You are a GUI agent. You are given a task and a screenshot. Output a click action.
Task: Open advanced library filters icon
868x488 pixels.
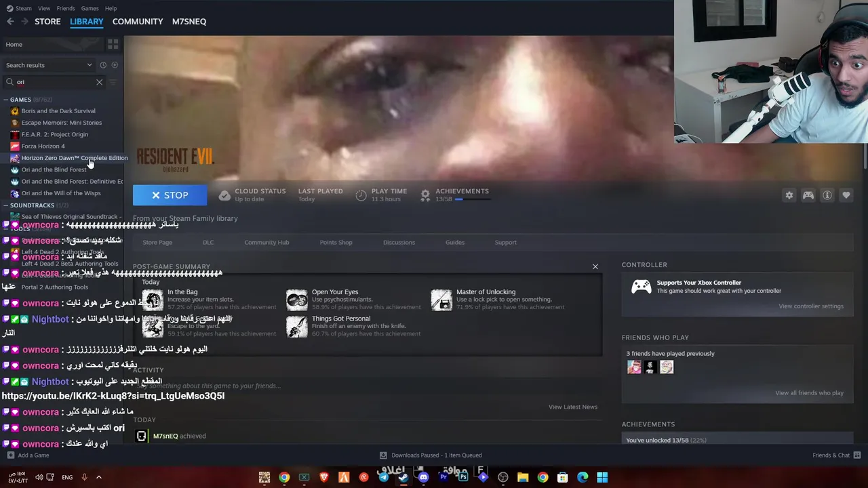113,82
